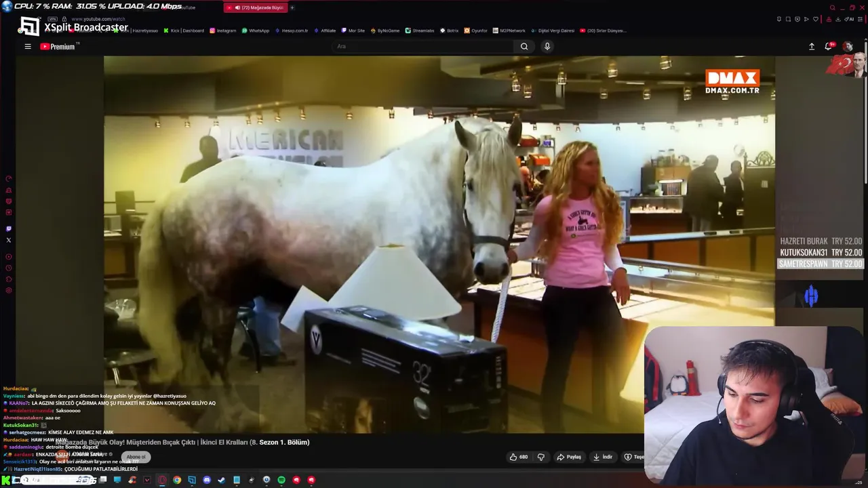Open the sidebar Player icon
868x488 pixels.
point(9,257)
